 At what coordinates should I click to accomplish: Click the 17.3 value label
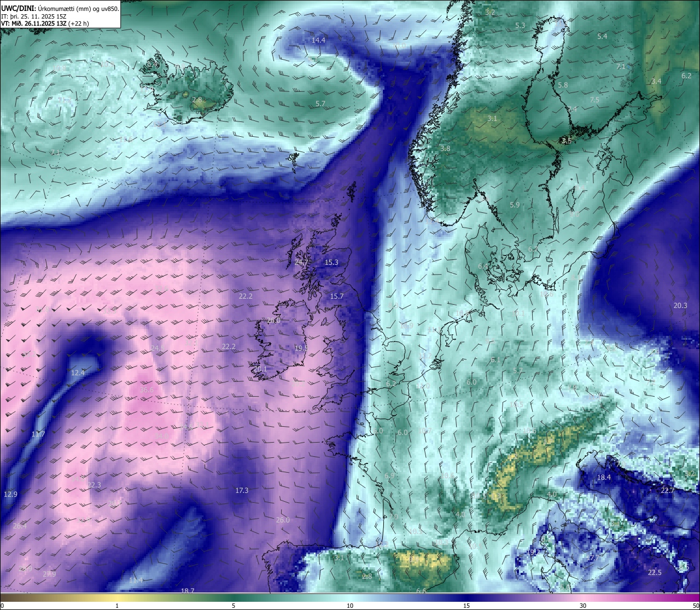pos(242,491)
